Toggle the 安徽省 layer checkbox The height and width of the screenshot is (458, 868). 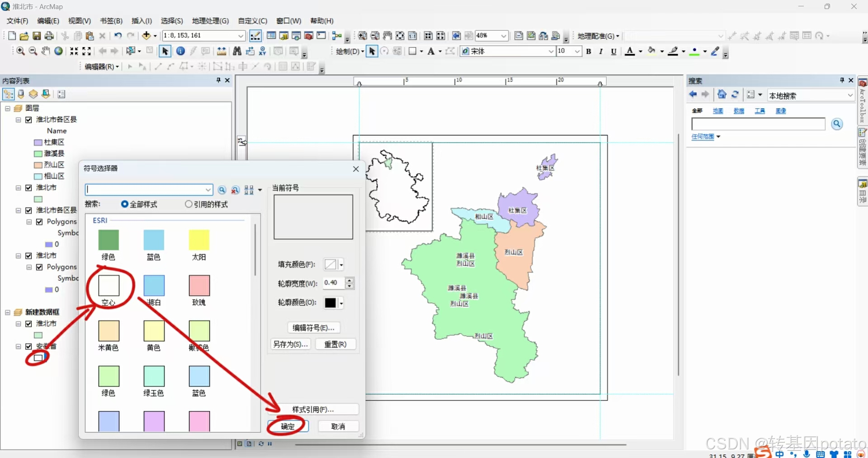[x=29, y=347]
